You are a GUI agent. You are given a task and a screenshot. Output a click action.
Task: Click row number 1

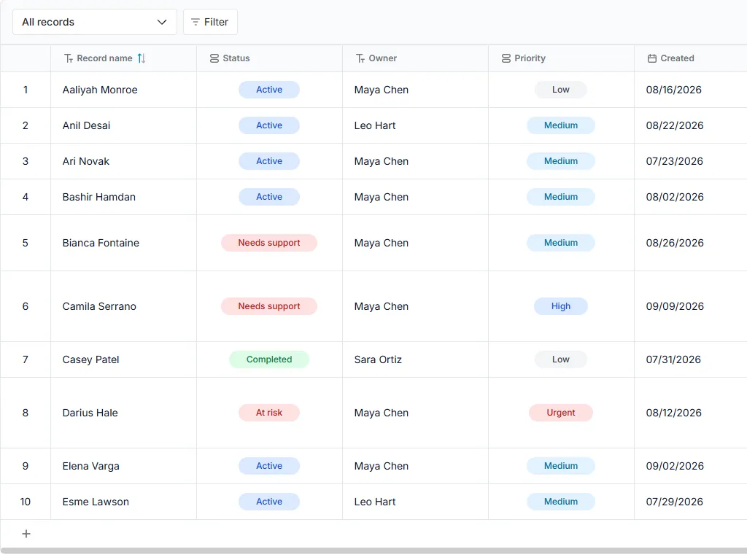tap(26, 90)
